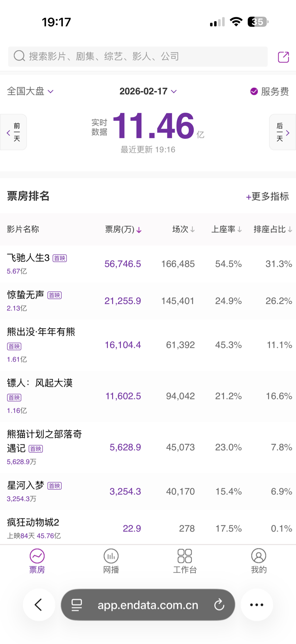Tap the browser back arrow button
The height and width of the screenshot is (644, 296).
tap(39, 605)
